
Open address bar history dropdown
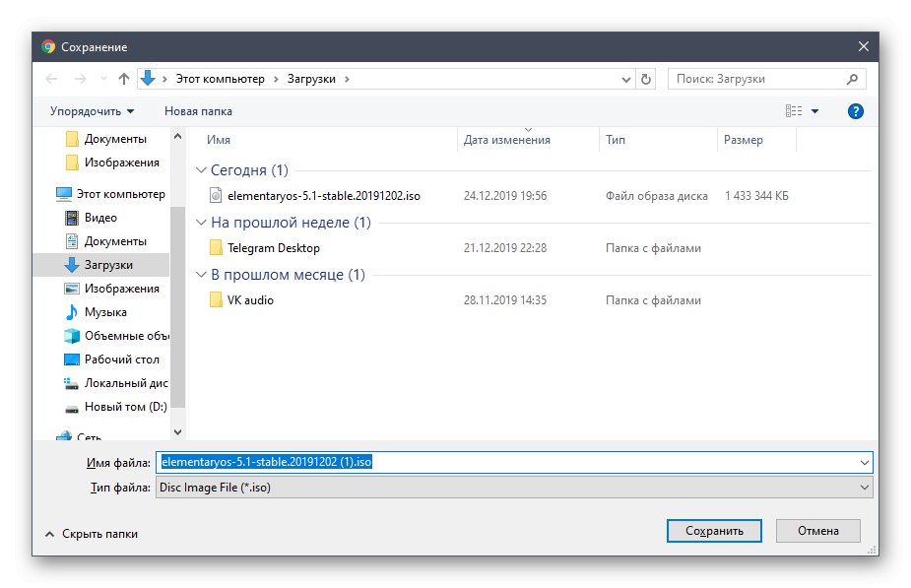[x=625, y=79]
